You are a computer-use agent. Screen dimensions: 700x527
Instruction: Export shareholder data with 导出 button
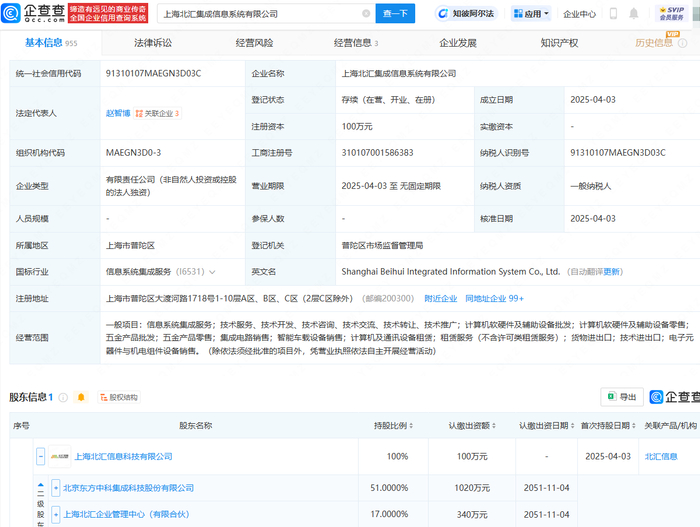[x=621, y=397]
